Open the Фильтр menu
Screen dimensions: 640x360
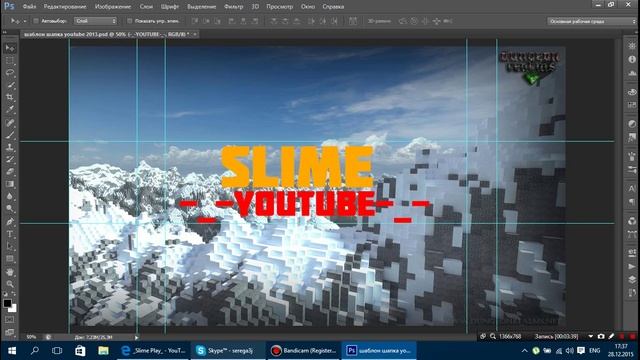[233, 7]
